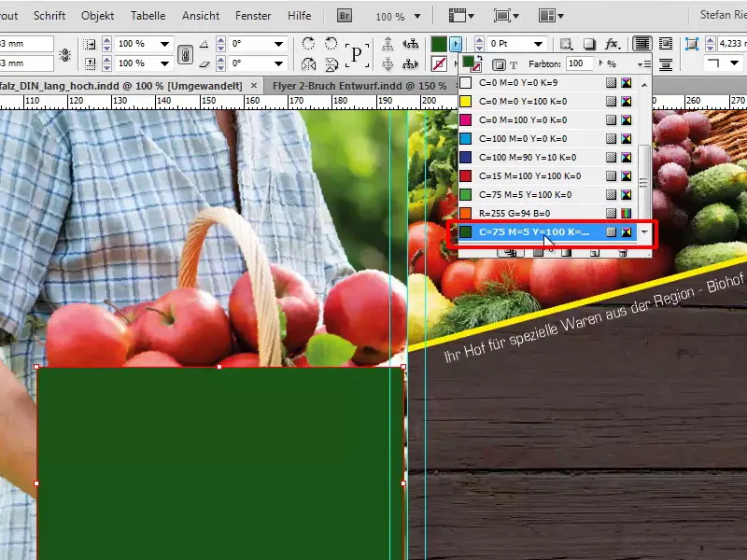Viewport: 747px width, 560px height.
Task: Toggle the width/height constrain icon beside mm fields
Action: (64, 54)
